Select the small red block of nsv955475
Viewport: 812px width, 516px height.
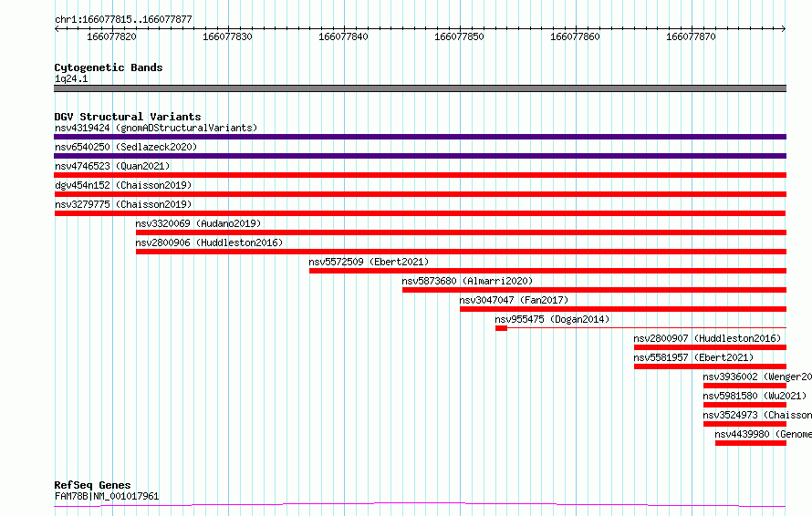point(501,328)
